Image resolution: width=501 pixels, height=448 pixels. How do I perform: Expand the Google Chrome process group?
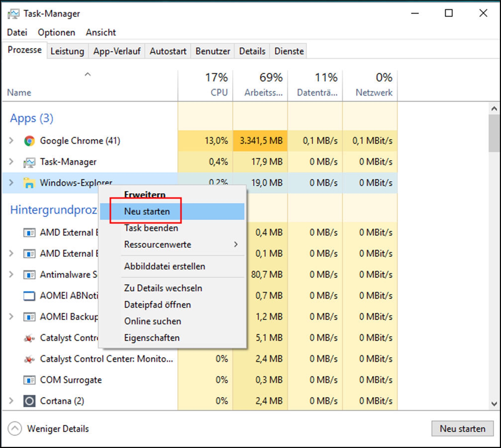11,141
